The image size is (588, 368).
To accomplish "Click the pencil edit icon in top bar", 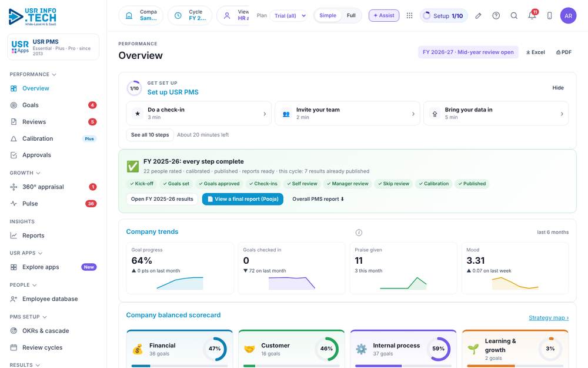I will pyautogui.click(x=478, y=16).
